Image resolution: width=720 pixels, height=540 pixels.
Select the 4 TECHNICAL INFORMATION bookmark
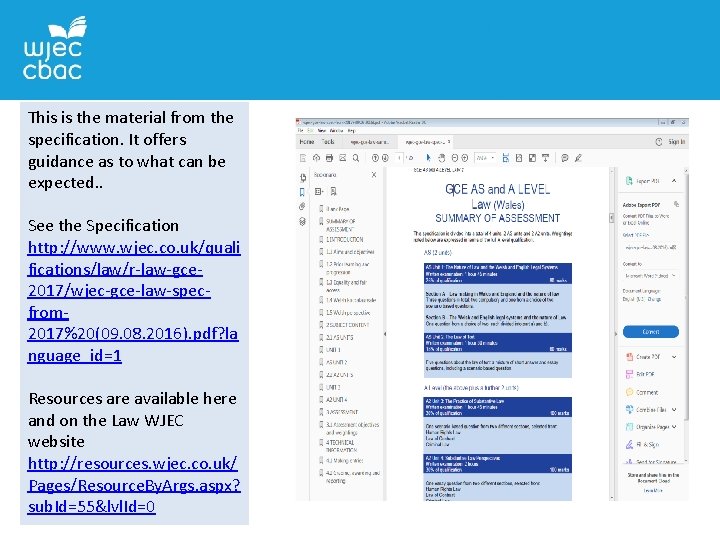pyautogui.click(x=341, y=446)
